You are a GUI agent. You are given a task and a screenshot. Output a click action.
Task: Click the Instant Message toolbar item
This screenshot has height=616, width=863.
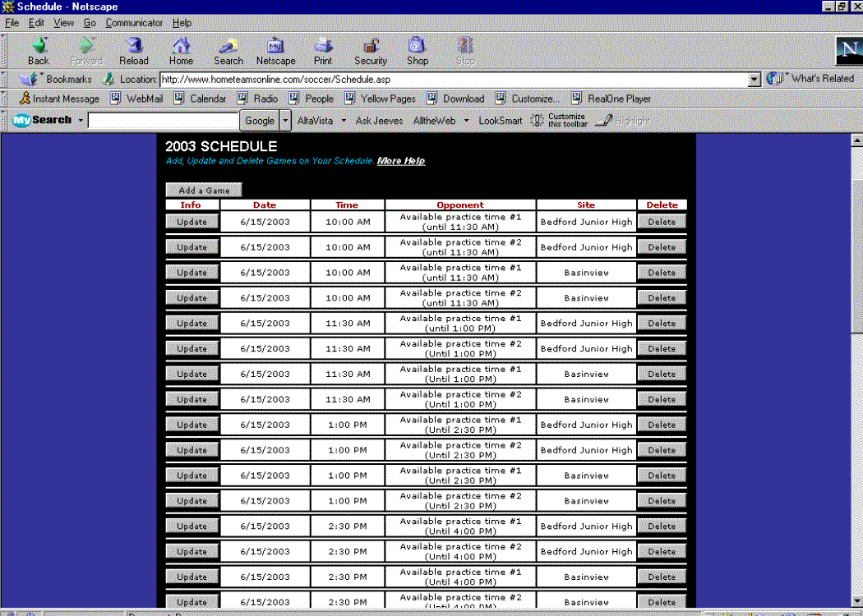click(59, 99)
